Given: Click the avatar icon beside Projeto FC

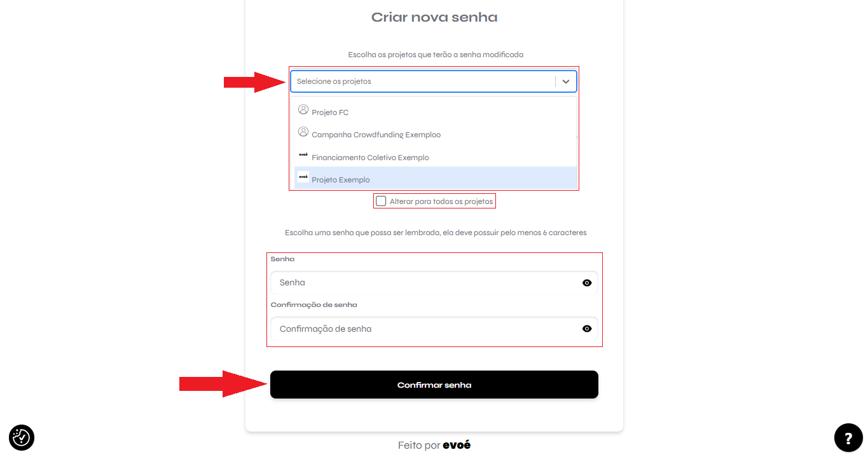Looking at the screenshot, I should pyautogui.click(x=303, y=109).
